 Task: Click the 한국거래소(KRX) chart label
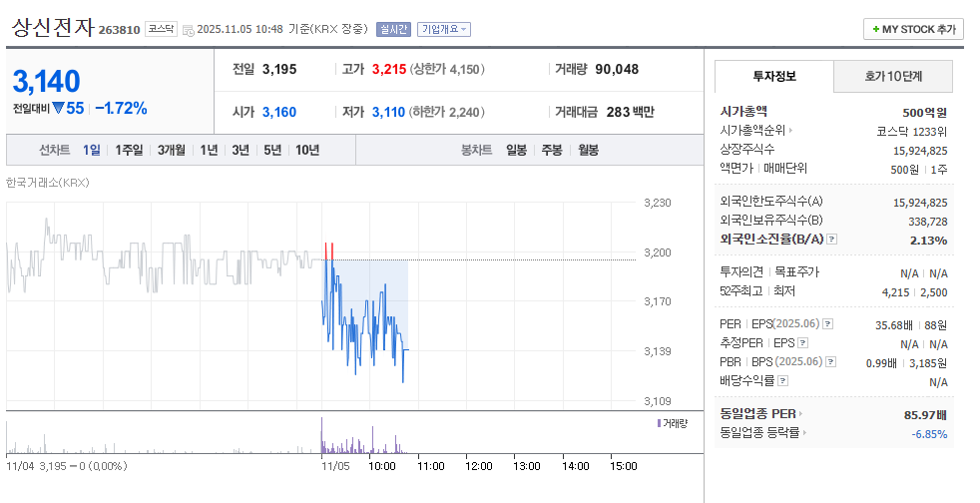[48, 183]
